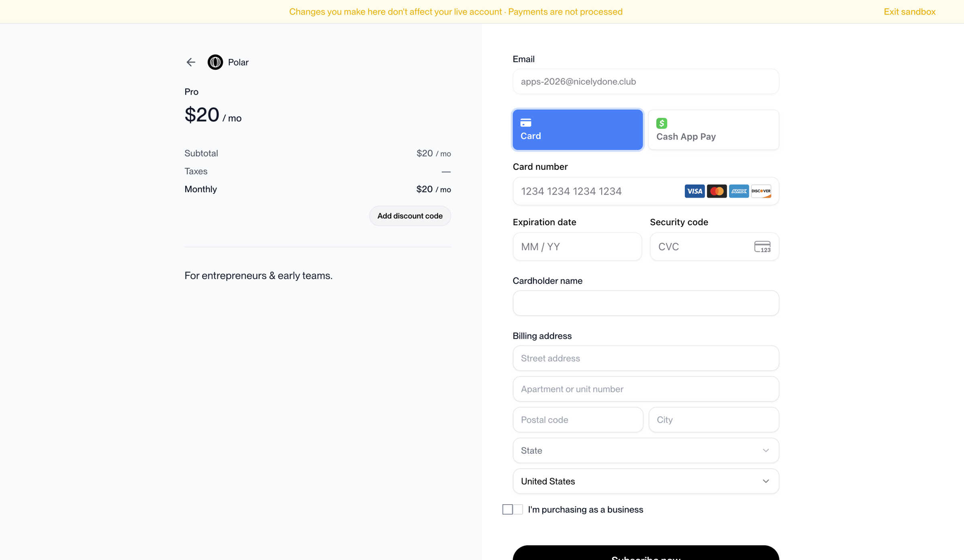This screenshot has height=560, width=964.
Task: Click the Polar merchant name
Action: 238,62
